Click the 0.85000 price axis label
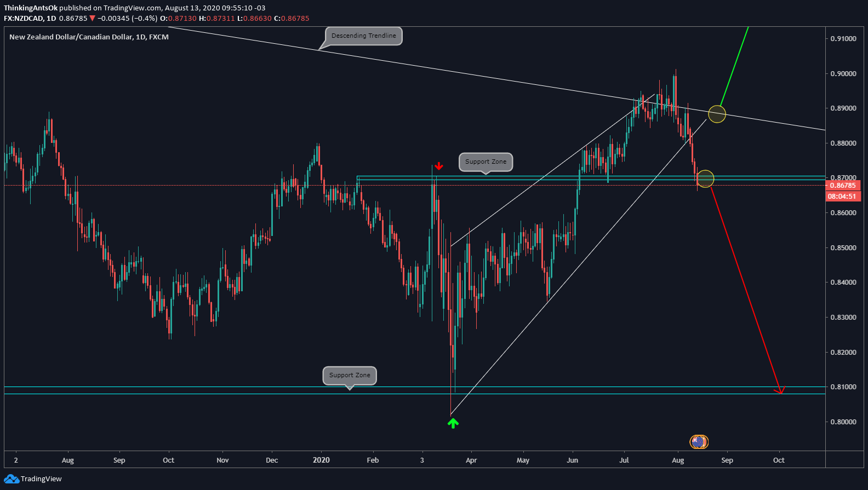Viewport: 868px width, 490px height. point(843,248)
